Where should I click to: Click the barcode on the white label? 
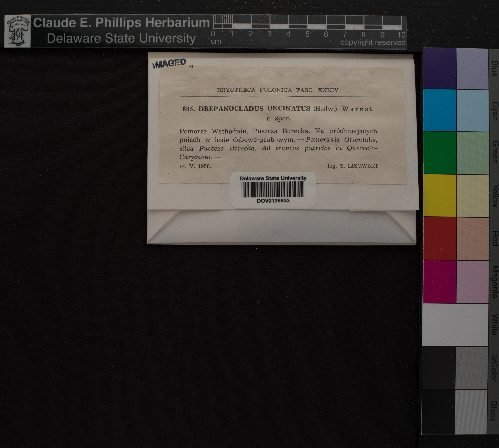pyautogui.click(x=273, y=189)
